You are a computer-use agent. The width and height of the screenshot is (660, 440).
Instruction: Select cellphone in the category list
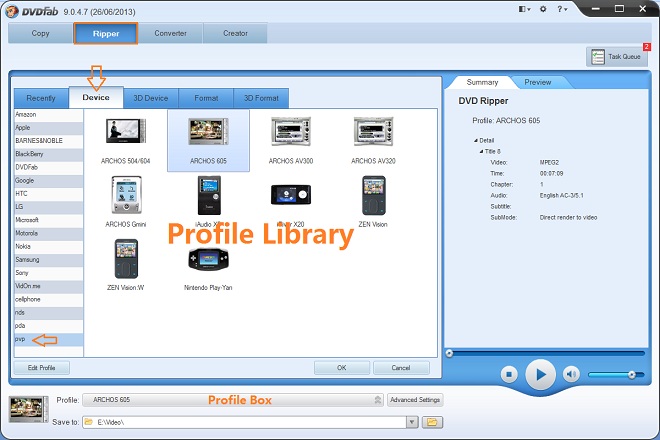(x=48, y=299)
